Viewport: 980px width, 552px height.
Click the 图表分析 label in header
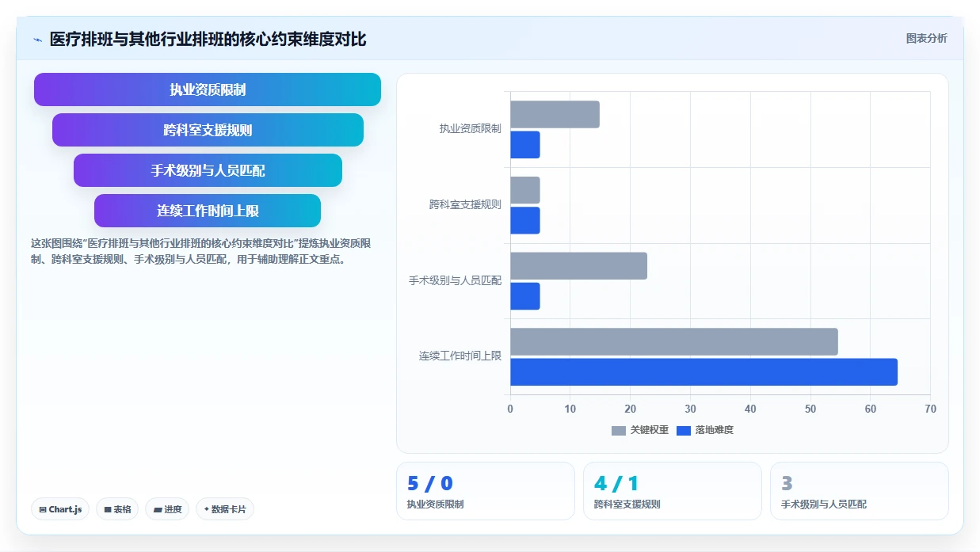[x=926, y=38]
